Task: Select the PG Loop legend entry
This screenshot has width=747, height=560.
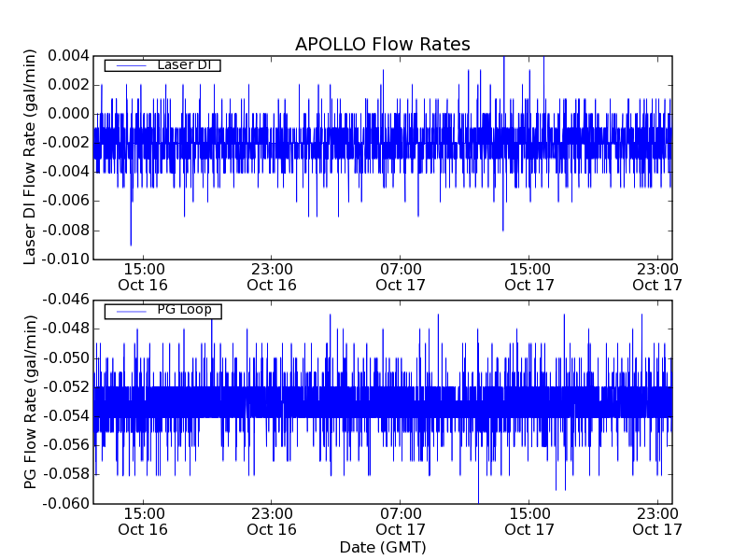Action: tap(162, 312)
